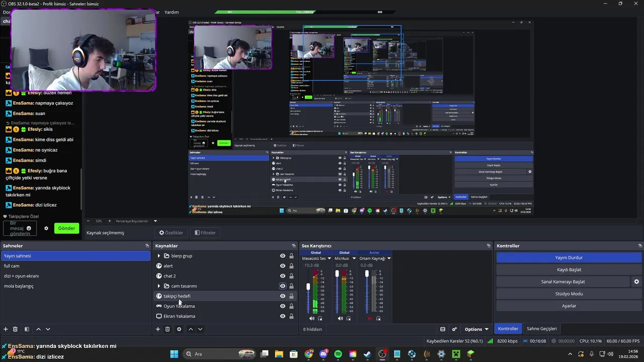Expand blerp grup folder arrow
644x362 pixels.
159,256
